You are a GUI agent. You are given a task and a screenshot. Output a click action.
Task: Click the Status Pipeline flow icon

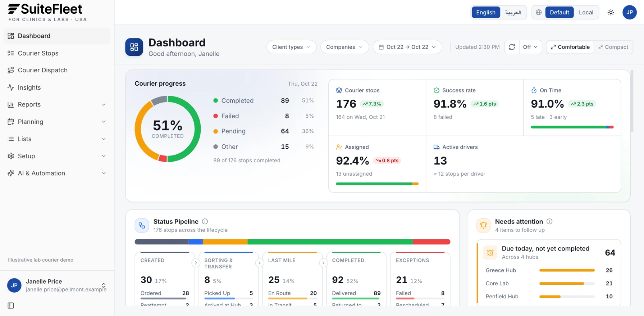point(142,226)
